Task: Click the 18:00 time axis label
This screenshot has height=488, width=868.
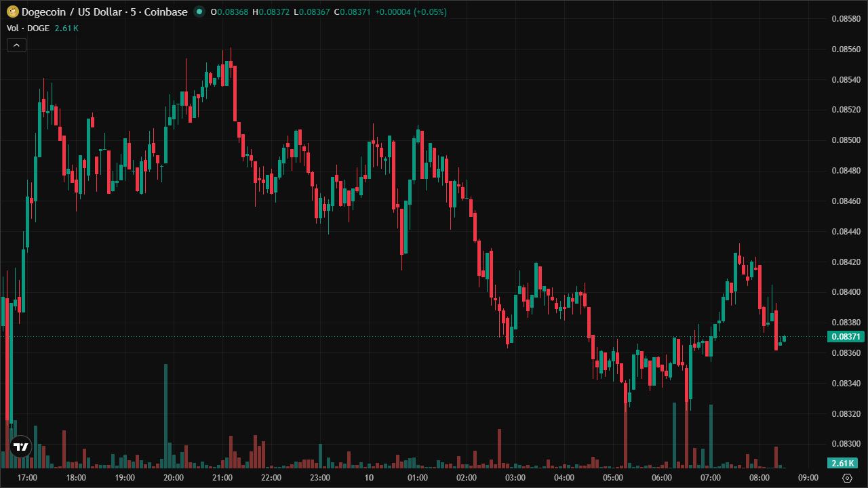Action: pos(76,478)
